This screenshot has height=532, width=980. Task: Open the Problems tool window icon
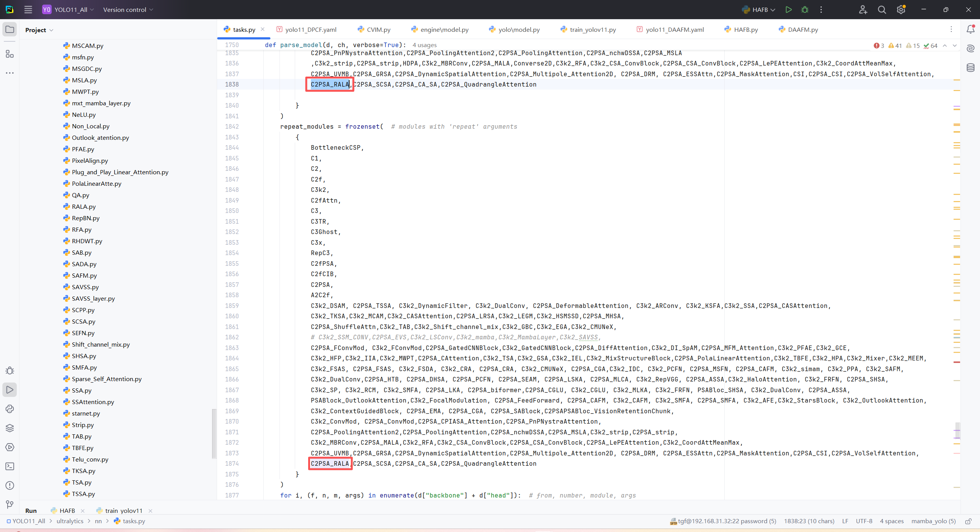(x=10, y=485)
